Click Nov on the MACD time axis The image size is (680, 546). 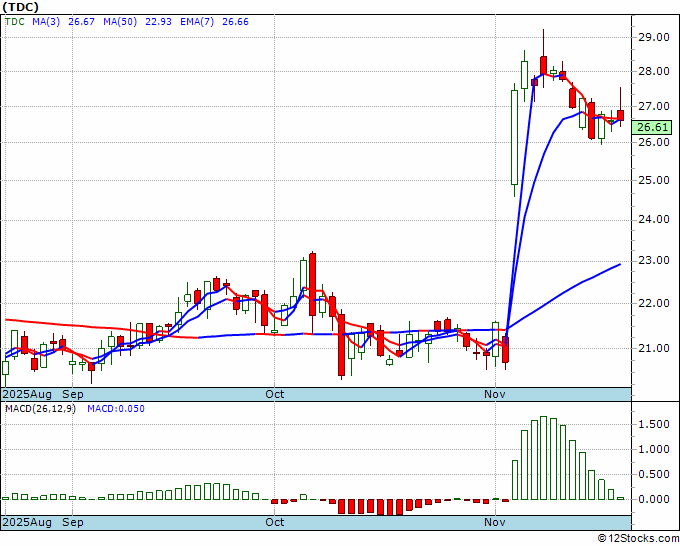[495, 522]
